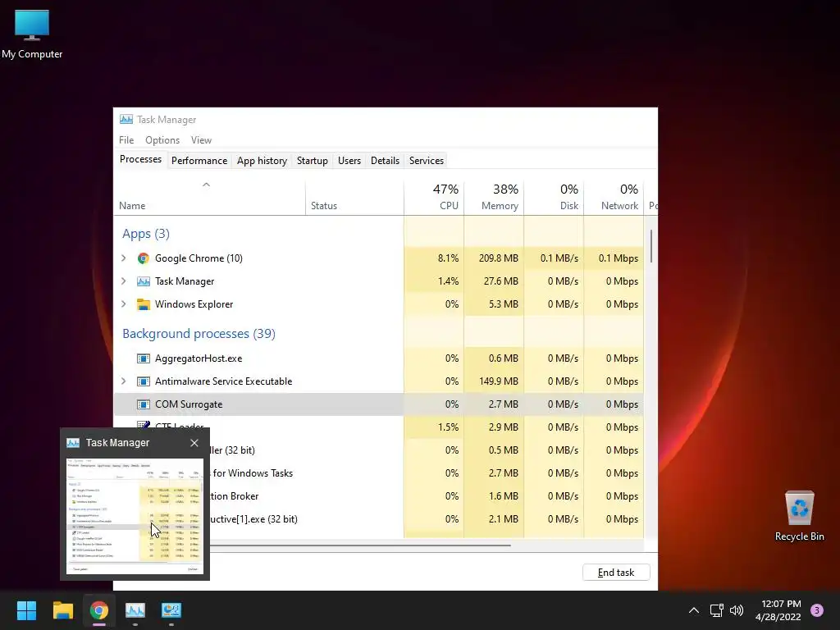The width and height of the screenshot is (840, 630).
Task: Sort by the Network column header
Action: point(614,197)
